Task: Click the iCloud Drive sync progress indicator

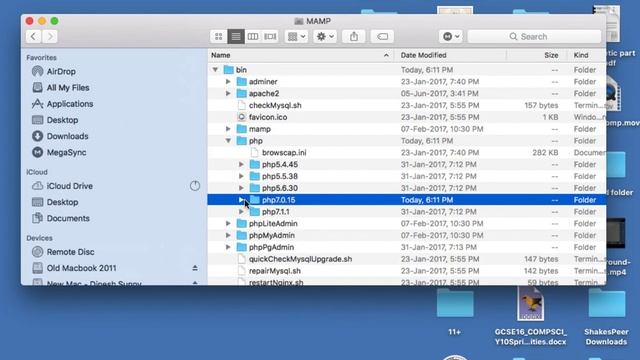Action: tap(195, 186)
